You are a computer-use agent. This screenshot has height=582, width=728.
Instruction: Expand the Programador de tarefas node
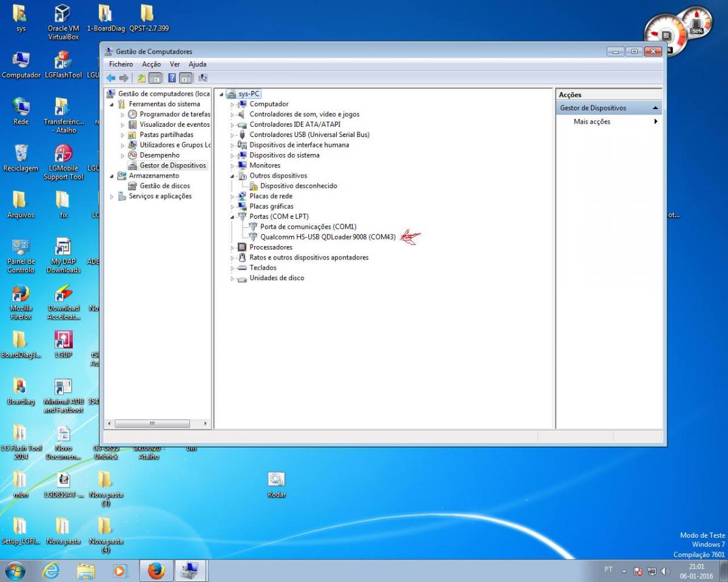tap(123, 115)
